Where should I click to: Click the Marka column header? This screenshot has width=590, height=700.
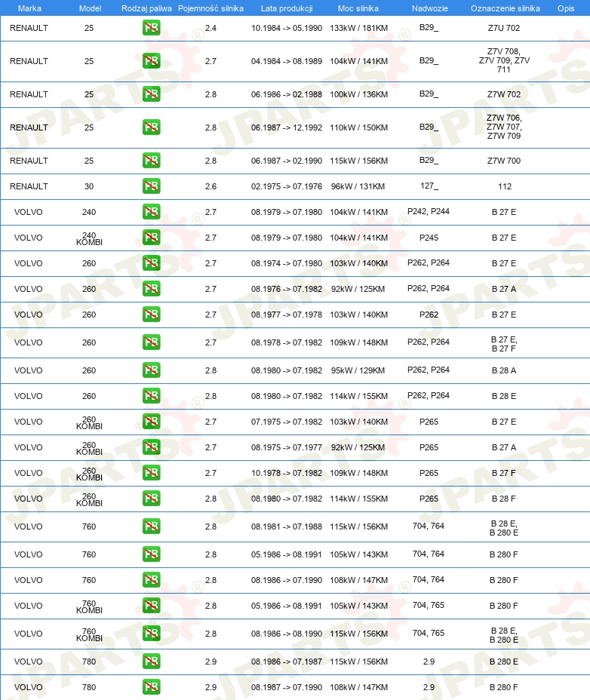tap(29, 8)
